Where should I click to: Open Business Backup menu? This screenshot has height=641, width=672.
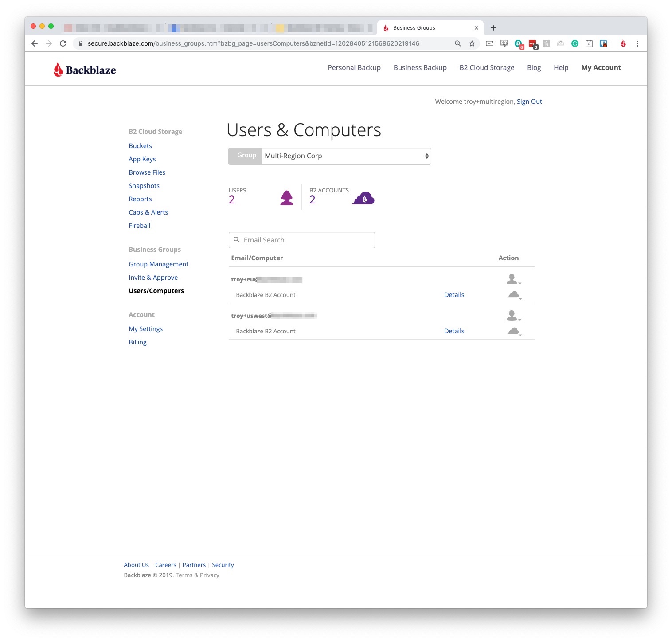click(420, 67)
